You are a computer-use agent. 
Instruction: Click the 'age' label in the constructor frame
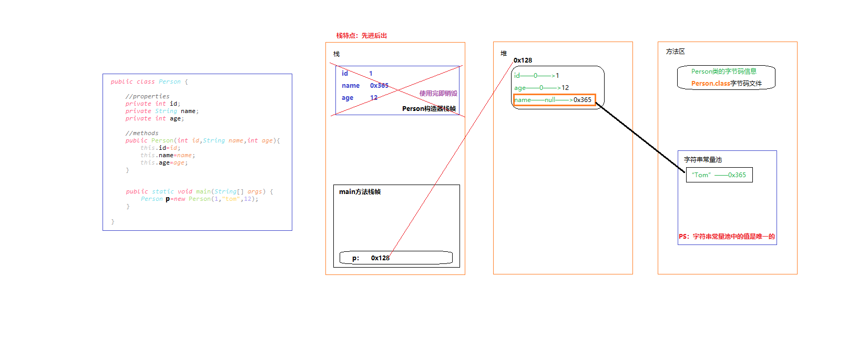(348, 98)
